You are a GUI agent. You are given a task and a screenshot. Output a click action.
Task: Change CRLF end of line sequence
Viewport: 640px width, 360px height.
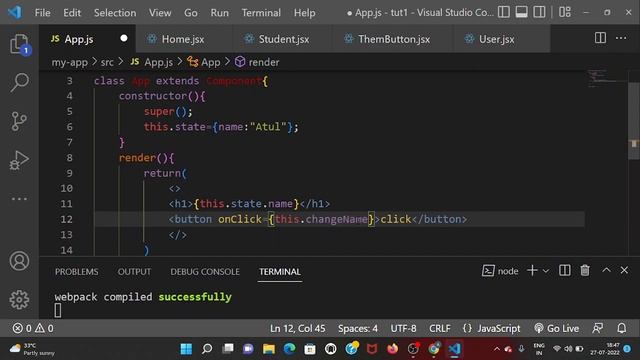click(x=440, y=329)
